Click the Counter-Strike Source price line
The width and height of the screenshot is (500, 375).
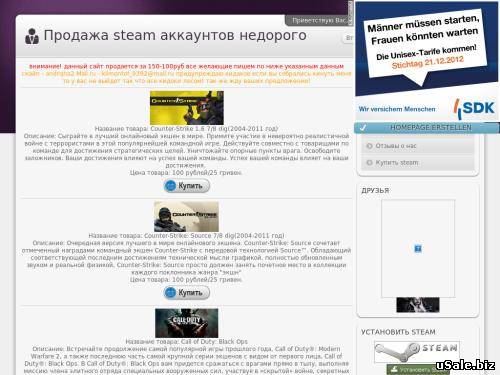186,280
